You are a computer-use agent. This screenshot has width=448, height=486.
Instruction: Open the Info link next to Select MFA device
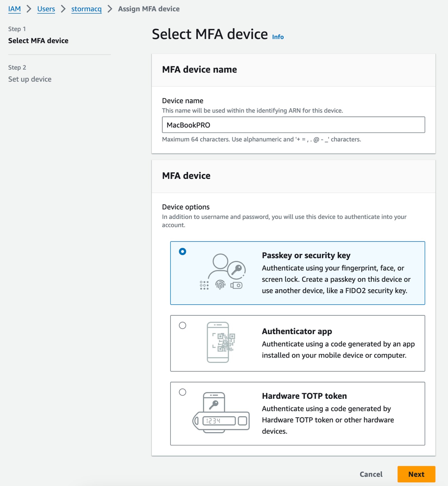click(277, 36)
